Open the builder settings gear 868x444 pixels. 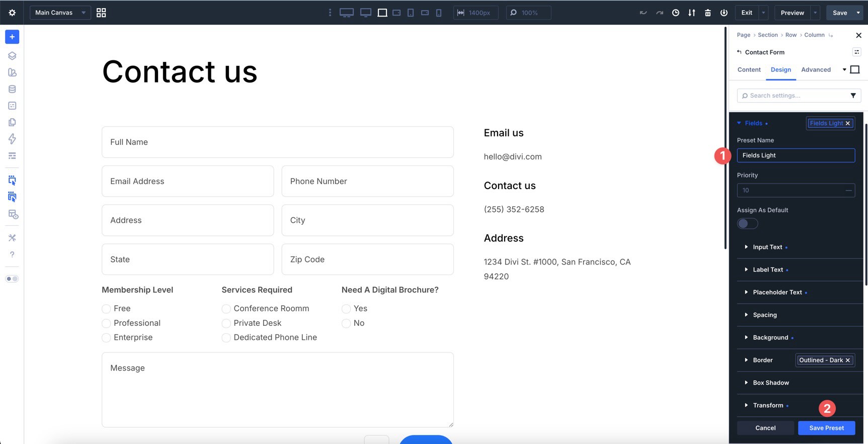pyautogui.click(x=12, y=13)
